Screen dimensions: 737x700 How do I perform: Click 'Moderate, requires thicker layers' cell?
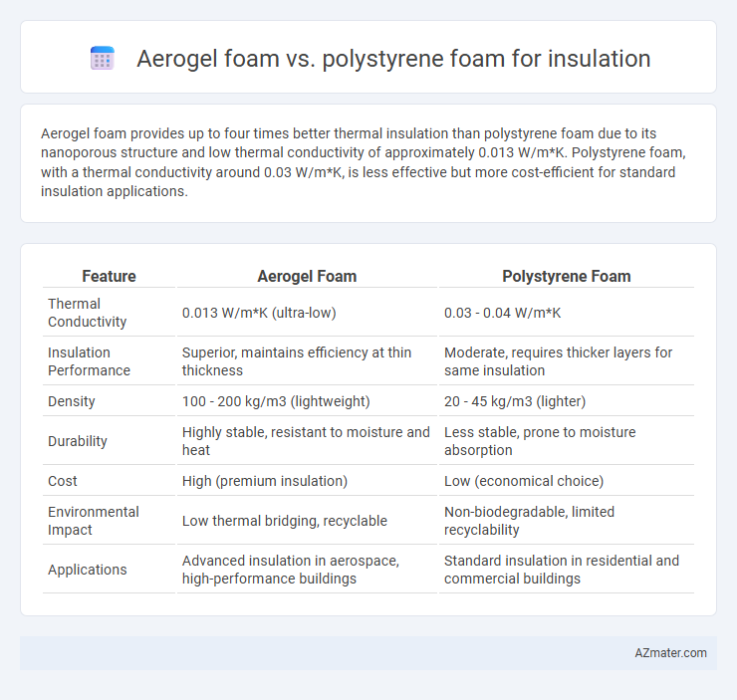click(567, 361)
